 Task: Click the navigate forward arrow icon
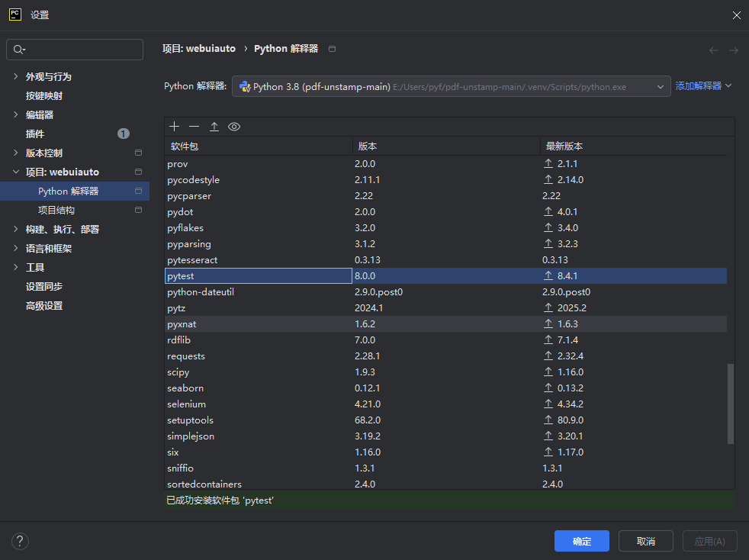click(x=734, y=50)
